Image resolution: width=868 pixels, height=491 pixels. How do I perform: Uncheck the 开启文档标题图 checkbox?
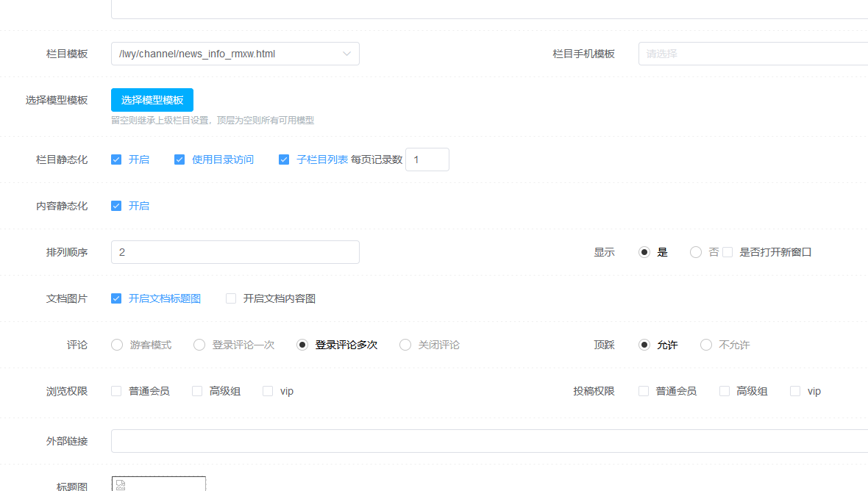tap(116, 298)
